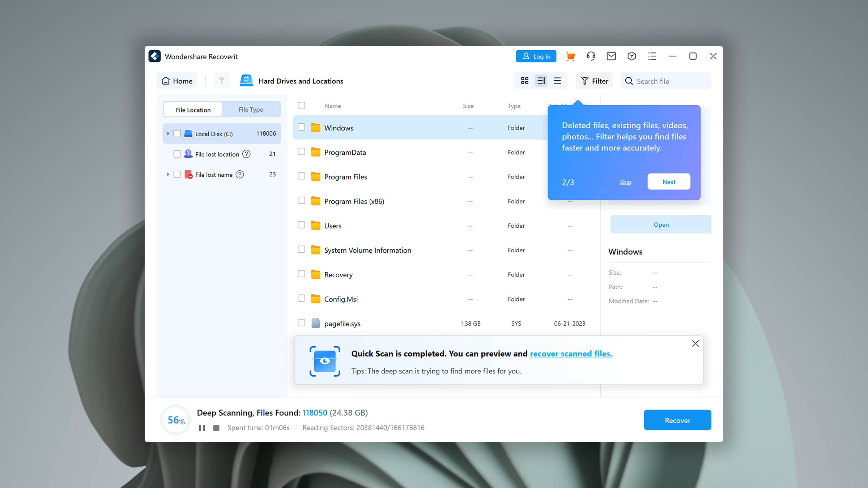Select the Users folder name
Viewport: 868px width, 488px height.
click(x=333, y=226)
